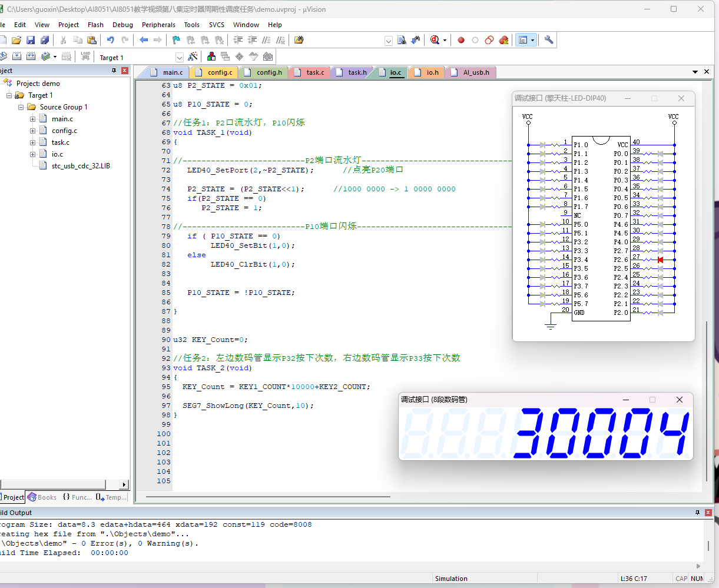Viewport: 719px width, 588px height.
Task: Save the current file
Action: click(x=31, y=40)
